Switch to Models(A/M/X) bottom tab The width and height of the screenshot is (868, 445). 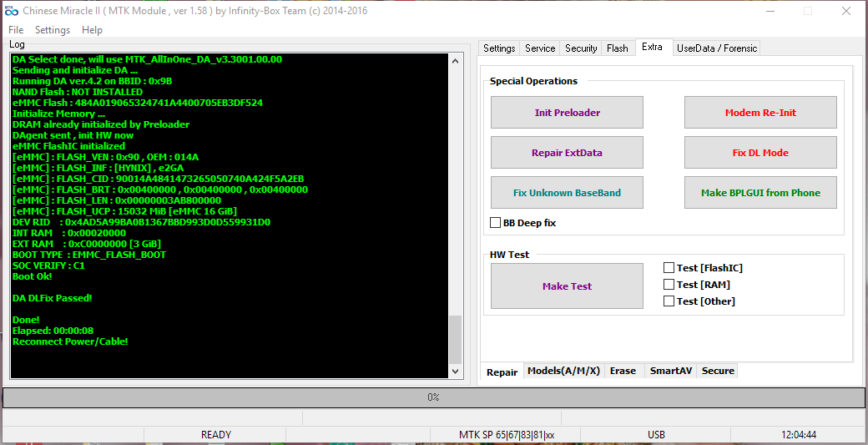[563, 371]
